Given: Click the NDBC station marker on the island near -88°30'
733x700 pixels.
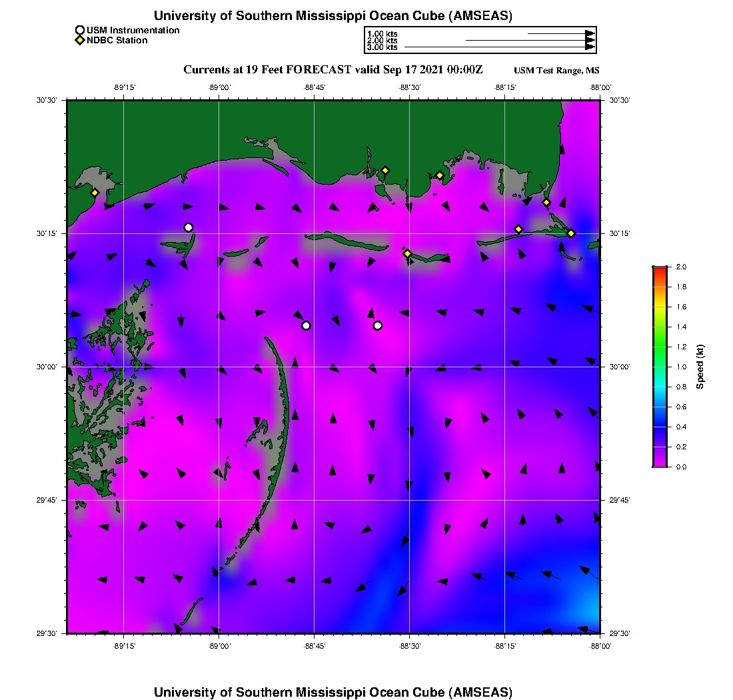Looking at the screenshot, I should [408, 253].
